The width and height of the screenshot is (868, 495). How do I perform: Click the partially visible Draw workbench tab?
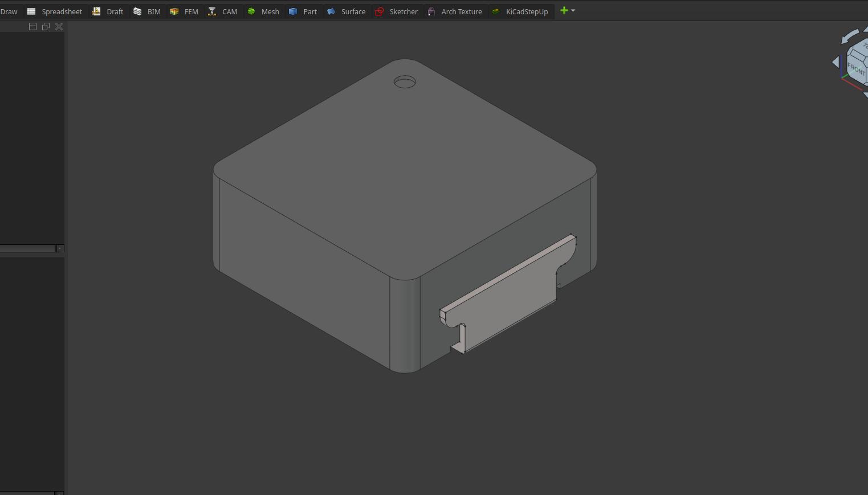pos(9,11)
